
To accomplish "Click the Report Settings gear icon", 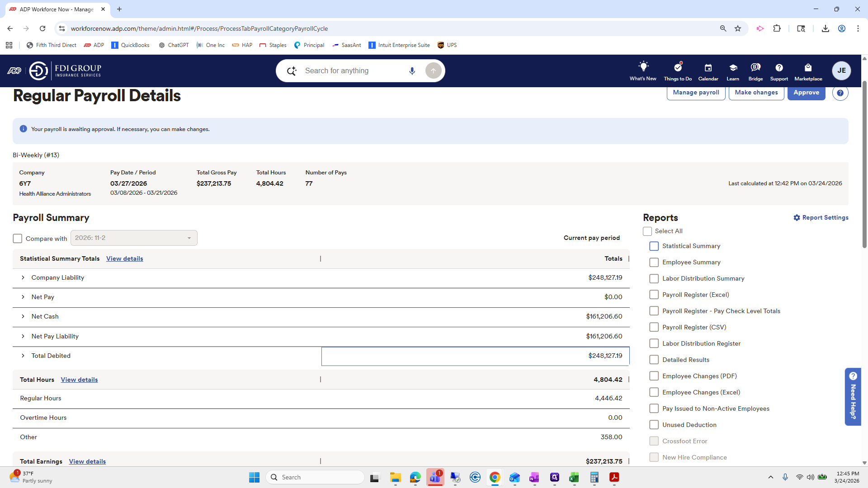I will click(797, 218).
